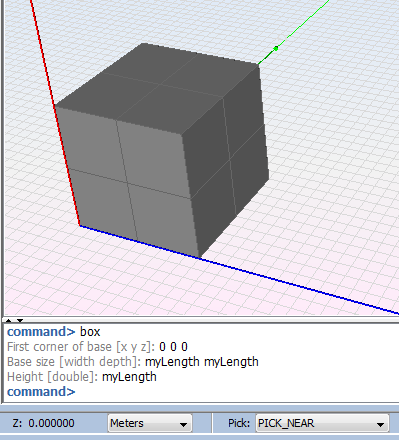Click the arrow on the PICK_NEAR combo box
The width and height of the screenshot is (399, 440).
point(380,424)
